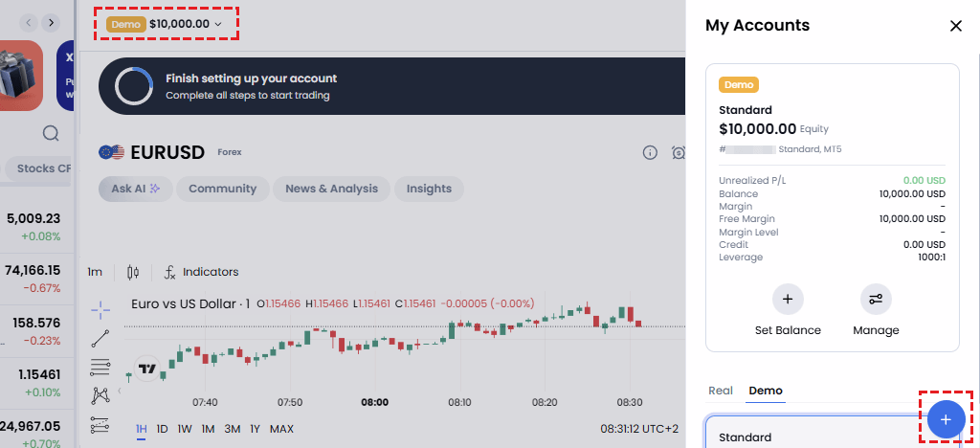
Task: Click Finish setting up your account banner
Action: point(391,86)
